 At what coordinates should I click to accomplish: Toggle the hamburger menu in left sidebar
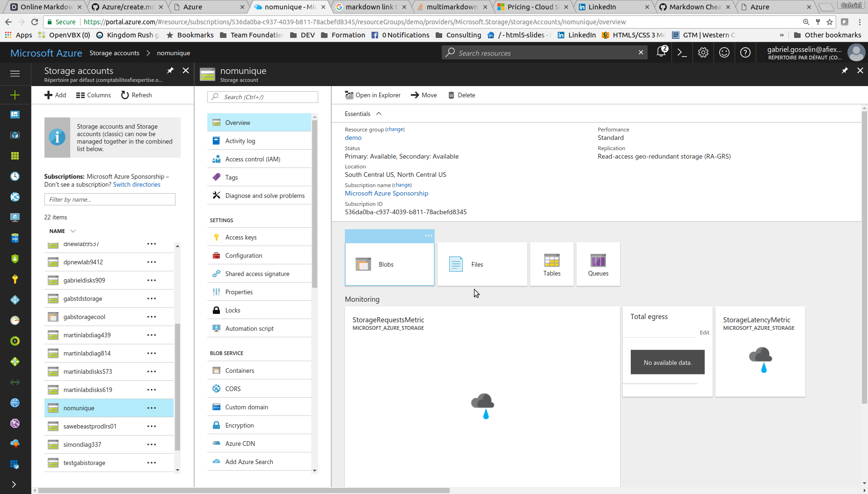tap(15, 73)
